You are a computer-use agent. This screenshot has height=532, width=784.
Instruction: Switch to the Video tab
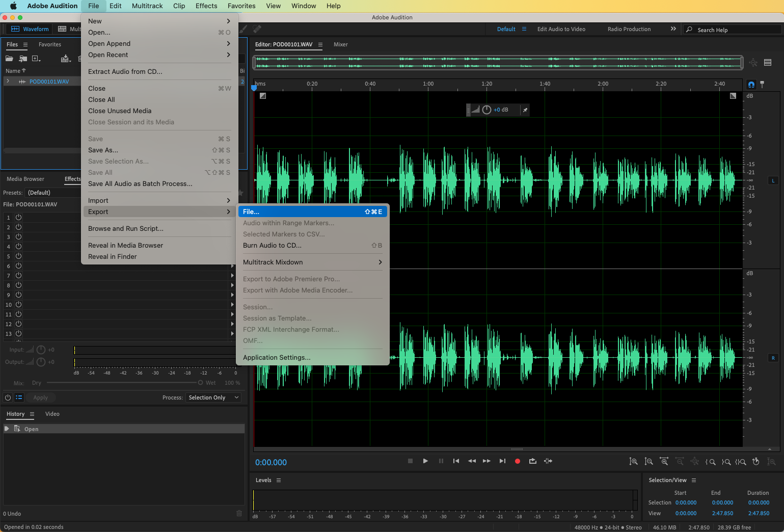tap(52, 414)
